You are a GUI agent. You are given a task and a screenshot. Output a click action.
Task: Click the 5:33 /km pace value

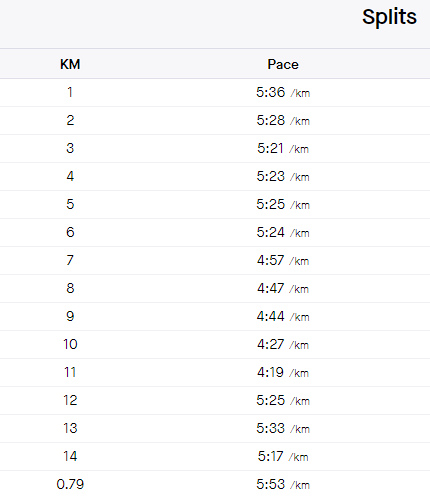point(283,429)
